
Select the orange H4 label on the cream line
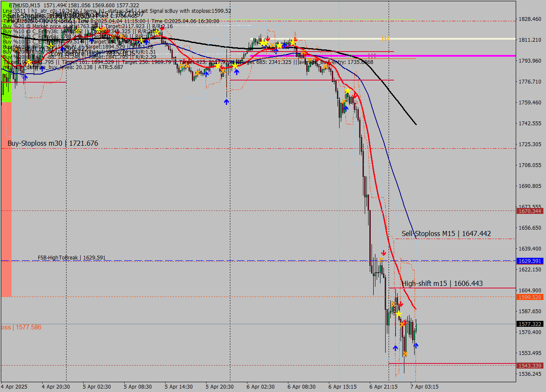(386, 39)
